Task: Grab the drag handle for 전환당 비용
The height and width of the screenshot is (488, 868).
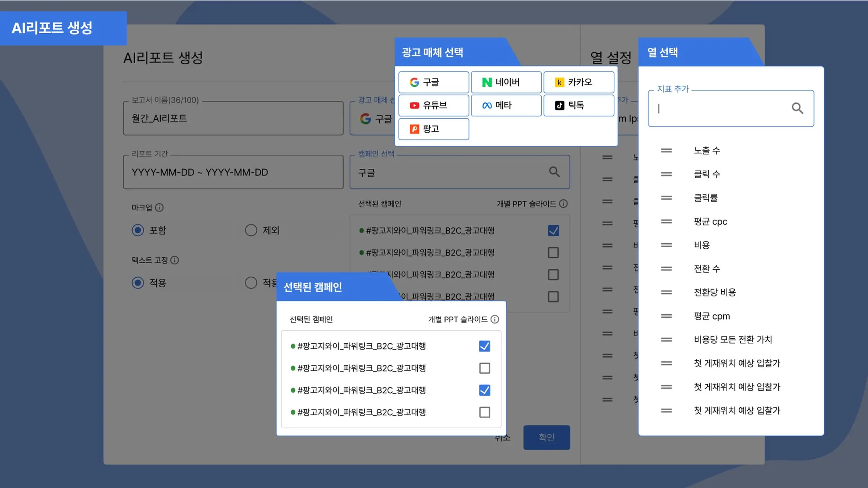Action: (x=666, y=292)
